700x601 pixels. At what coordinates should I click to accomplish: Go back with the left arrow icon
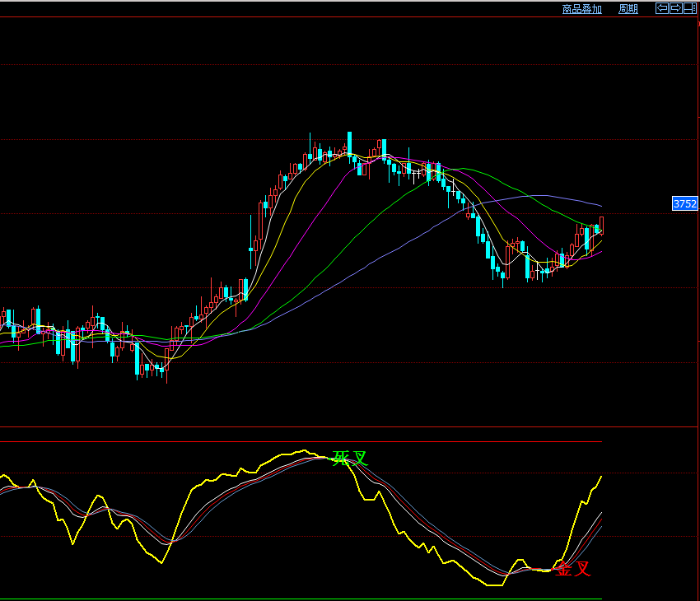click(662, 8)
